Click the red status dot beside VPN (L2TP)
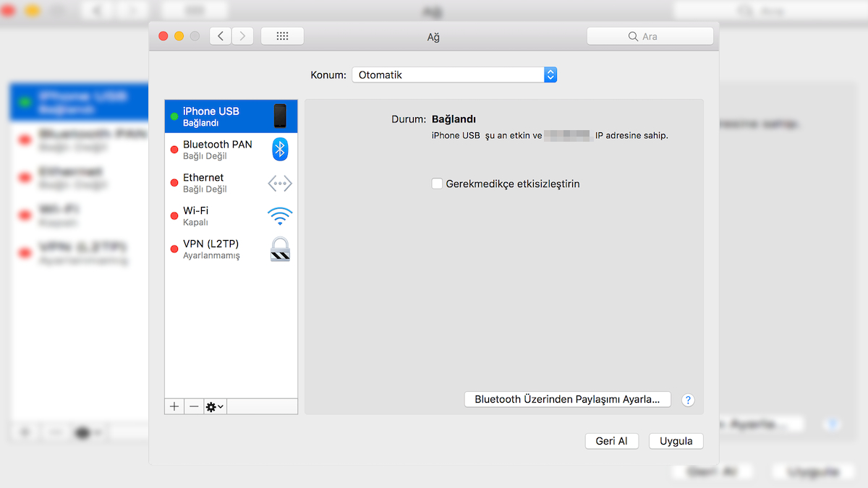The image size is (868, 488). point(174,249)
